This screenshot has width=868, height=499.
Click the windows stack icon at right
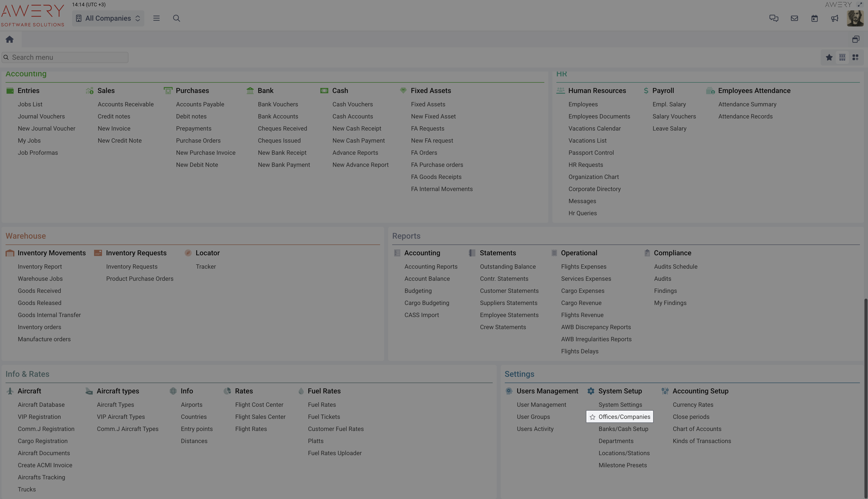tap(856, 39)
